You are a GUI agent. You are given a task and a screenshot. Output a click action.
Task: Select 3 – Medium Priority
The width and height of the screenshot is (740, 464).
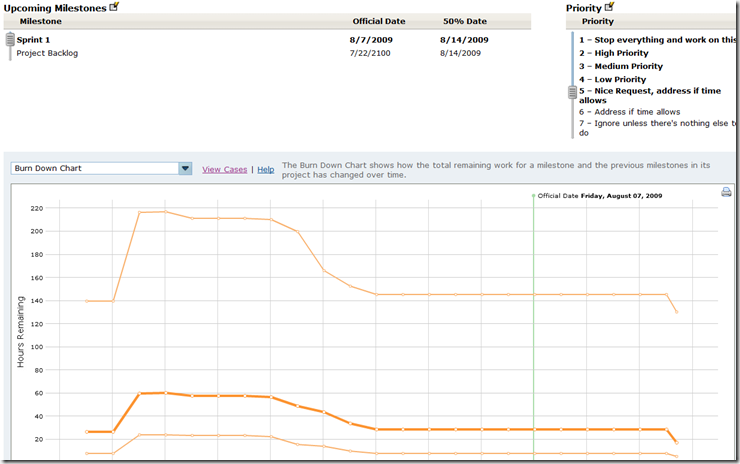coord(621,67)
